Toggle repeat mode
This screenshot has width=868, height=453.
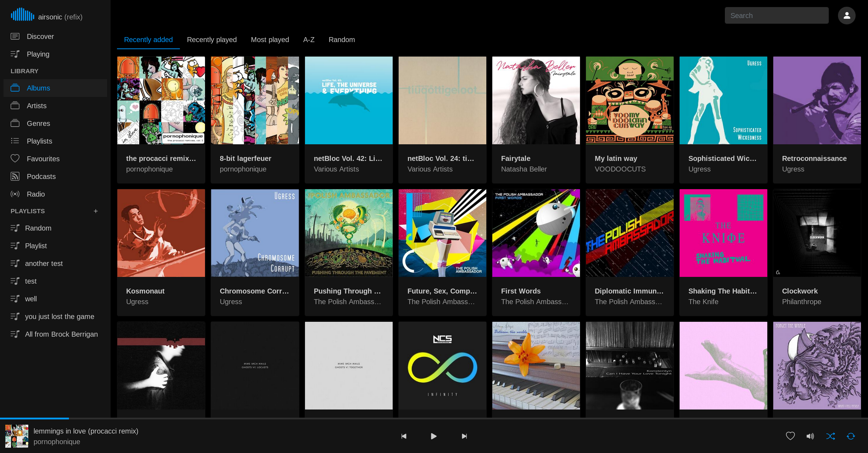click(851, 436)
